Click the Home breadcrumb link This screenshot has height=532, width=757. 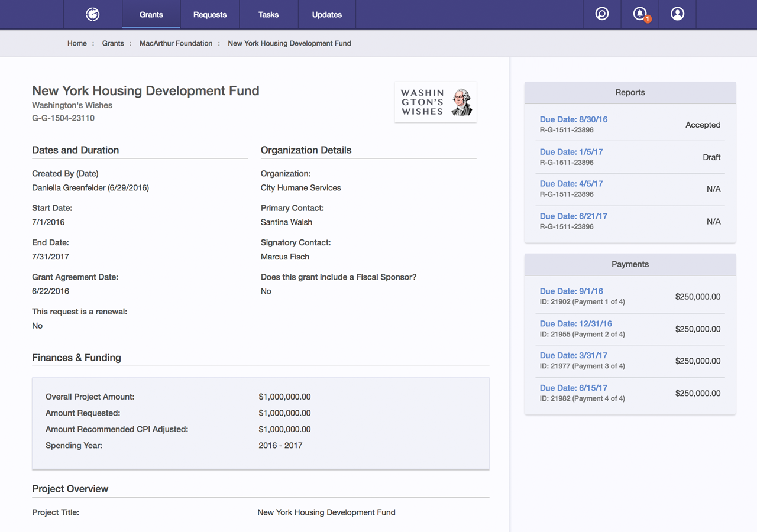click(x=77, y=43)
